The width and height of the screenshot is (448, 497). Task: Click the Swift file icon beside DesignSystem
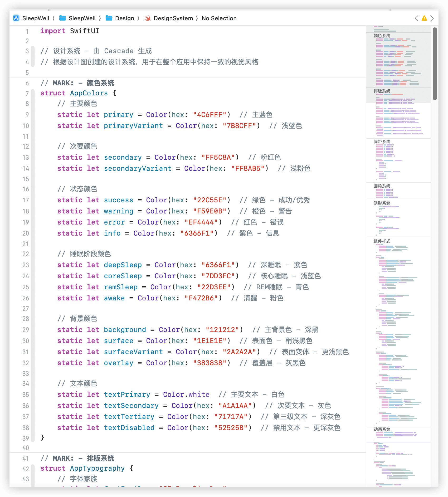coord(148,18)
